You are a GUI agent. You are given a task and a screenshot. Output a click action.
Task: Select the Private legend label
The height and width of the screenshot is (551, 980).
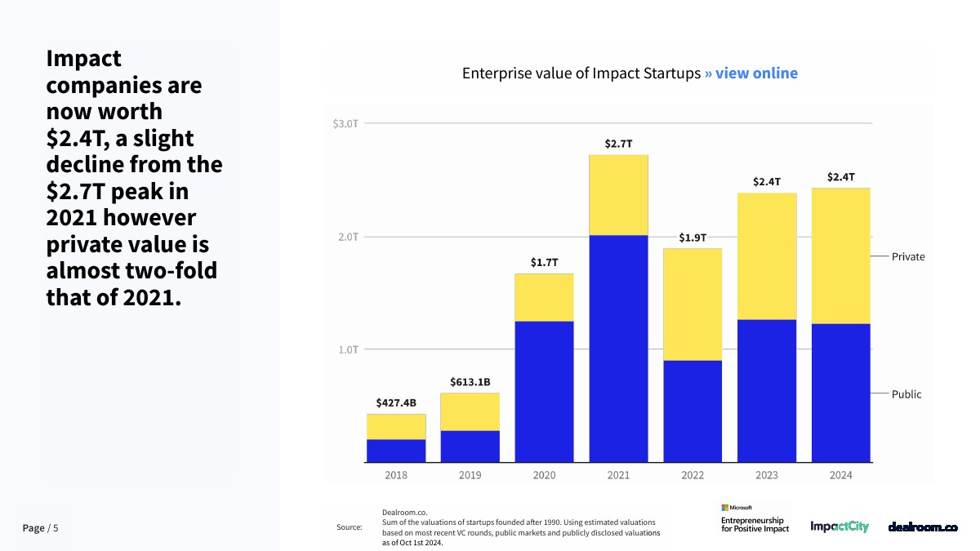pos(908,256)
